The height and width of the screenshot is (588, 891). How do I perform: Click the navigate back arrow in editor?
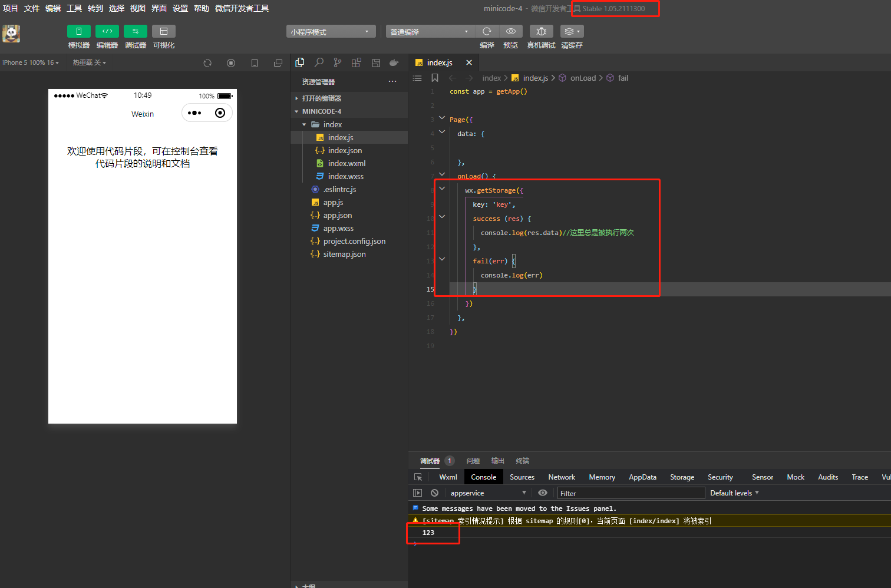(453, 78)
